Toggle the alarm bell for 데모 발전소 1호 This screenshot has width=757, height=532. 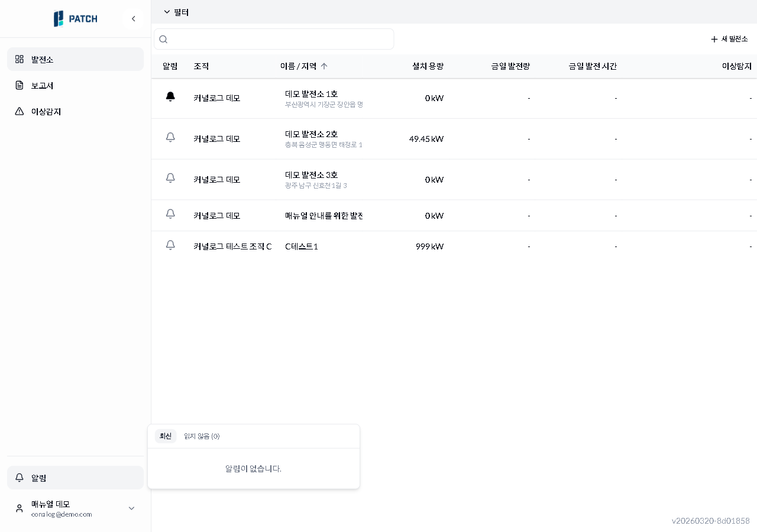pyautogui.click(x=170, y=96)
